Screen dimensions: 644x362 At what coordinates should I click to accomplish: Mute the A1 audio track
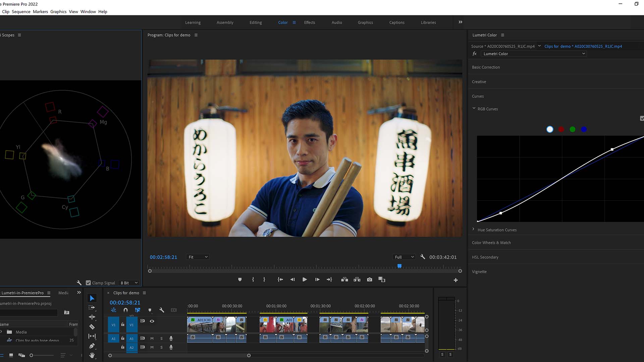tap(152, 338)
